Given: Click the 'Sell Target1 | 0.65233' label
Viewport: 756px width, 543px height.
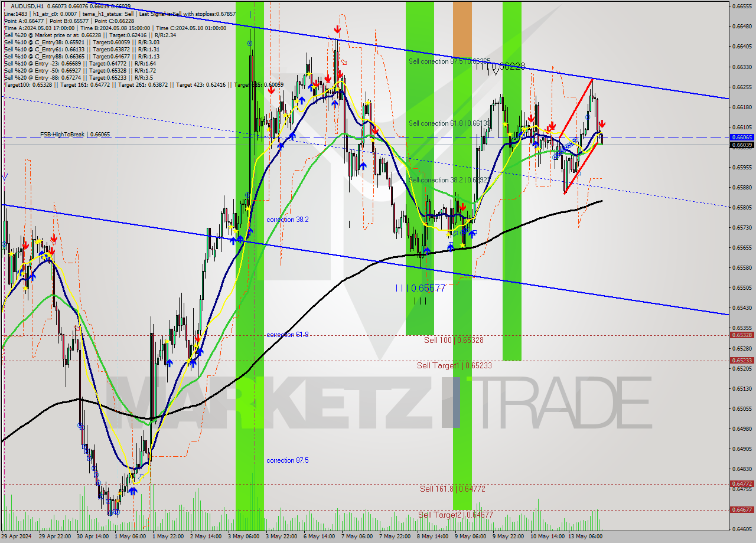Looking at the screenshot, I should tap(454, 365).
